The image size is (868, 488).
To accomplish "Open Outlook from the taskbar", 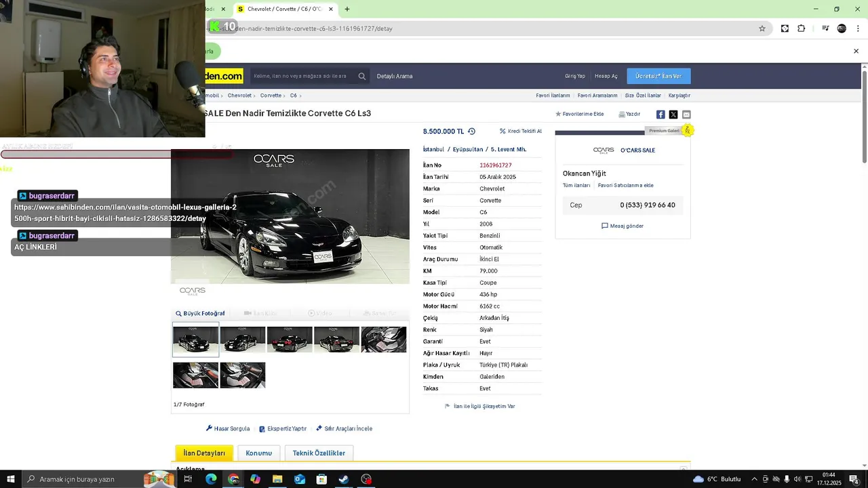I will click(x=300, y=479).
